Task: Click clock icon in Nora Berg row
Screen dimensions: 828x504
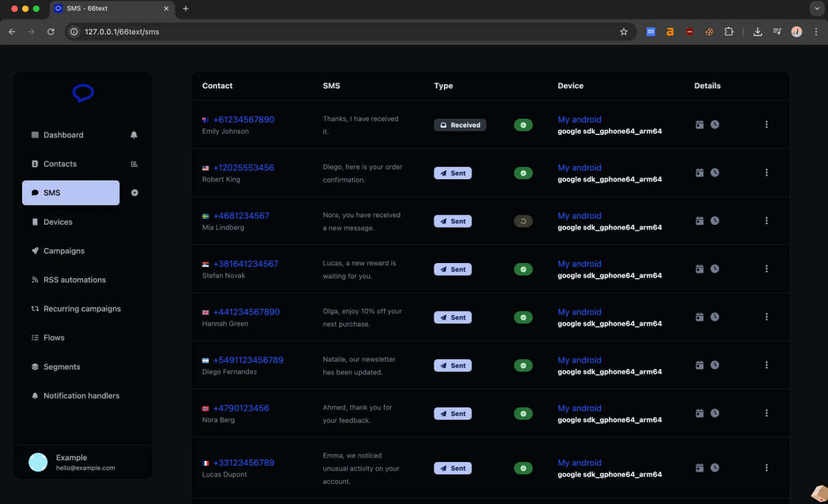Action: (715, 413)
